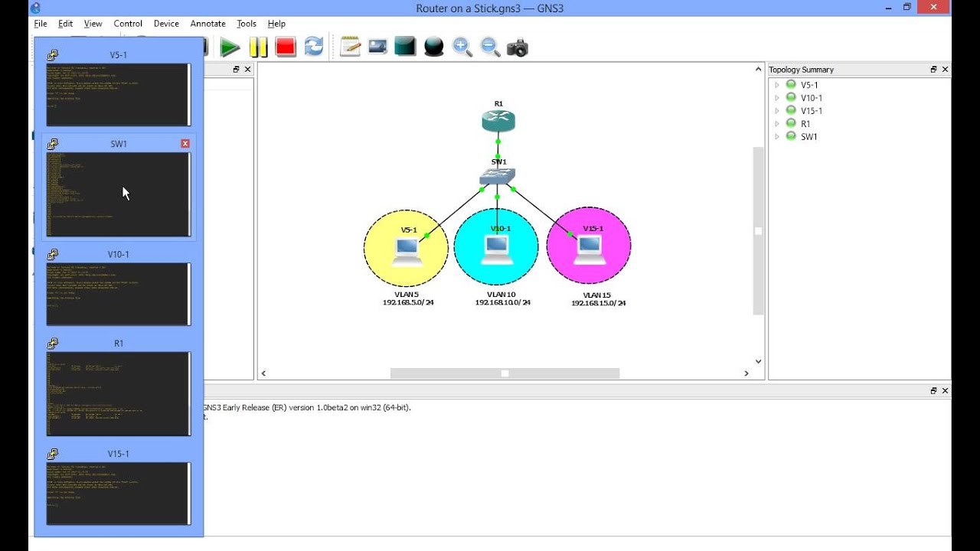Select the 'SW1' entry in Topology Summary
Viewport: 980px width, 551px height.
tap(809, 136)
